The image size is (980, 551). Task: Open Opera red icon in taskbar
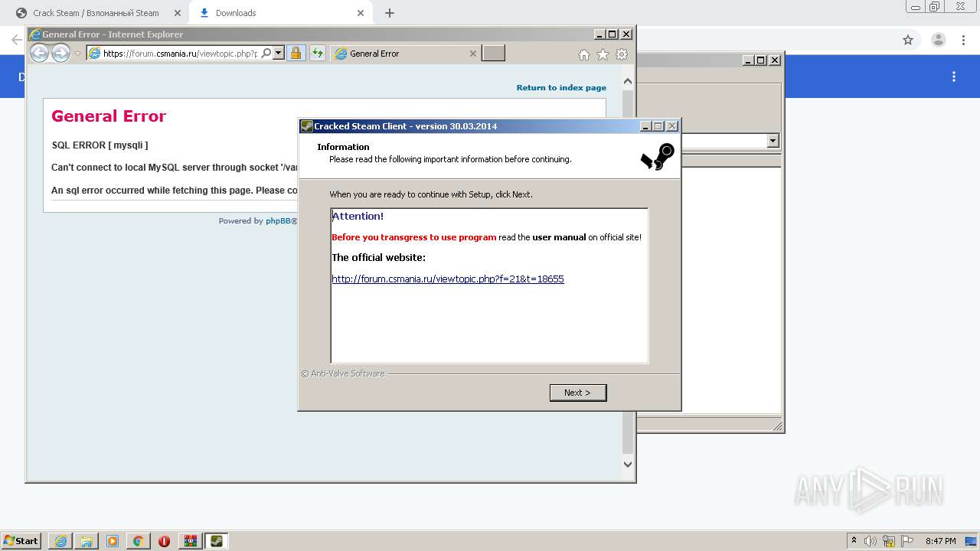pyautogui.click(x=165, y=541)
